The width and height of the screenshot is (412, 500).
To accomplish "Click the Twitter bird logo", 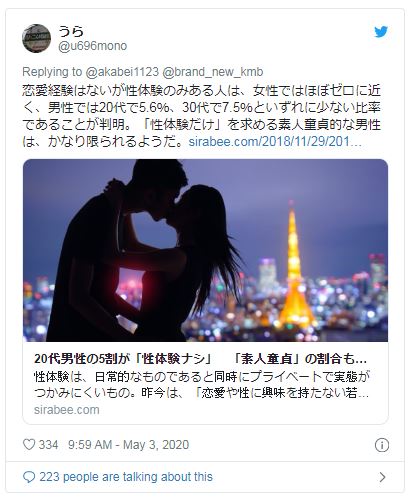I will 381,32.
